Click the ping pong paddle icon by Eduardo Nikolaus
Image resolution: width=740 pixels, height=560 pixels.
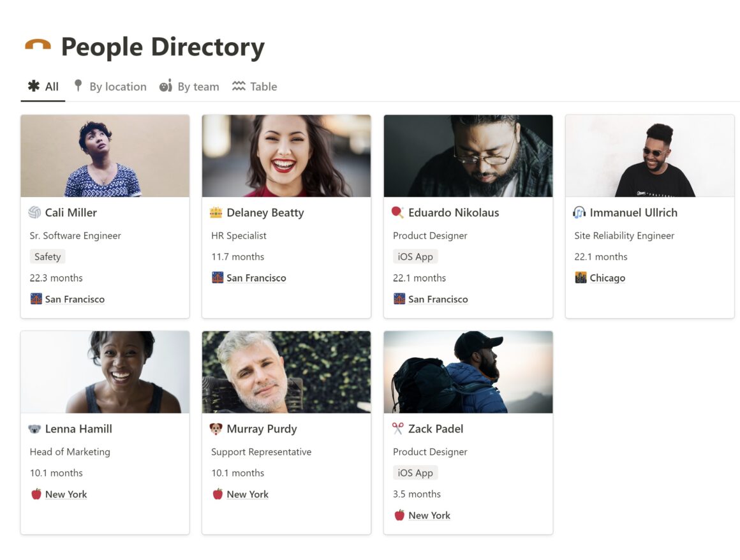[398, 212]
